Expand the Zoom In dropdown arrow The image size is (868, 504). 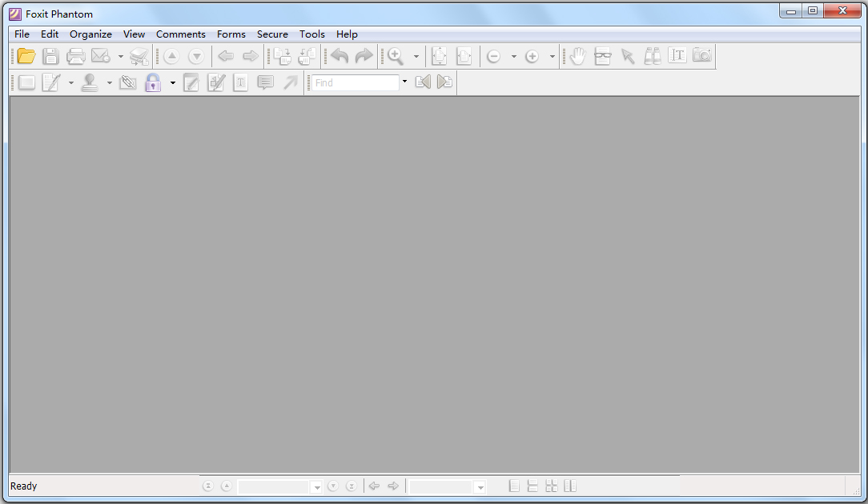(552, 57)
